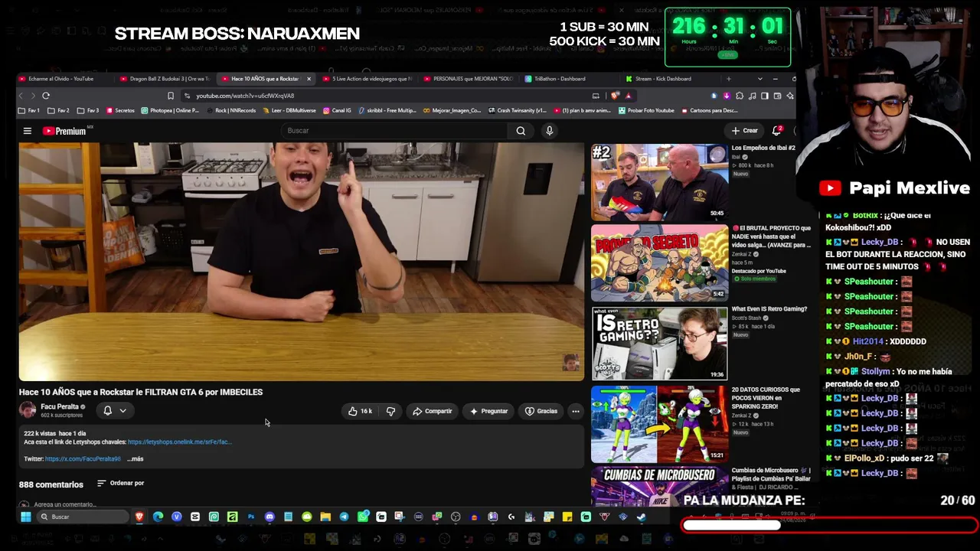The height and width of the screenshot is (551, 980).
Task: Open a new browser tab with plus
Action: pyautogui.click(x=728, y=79)
